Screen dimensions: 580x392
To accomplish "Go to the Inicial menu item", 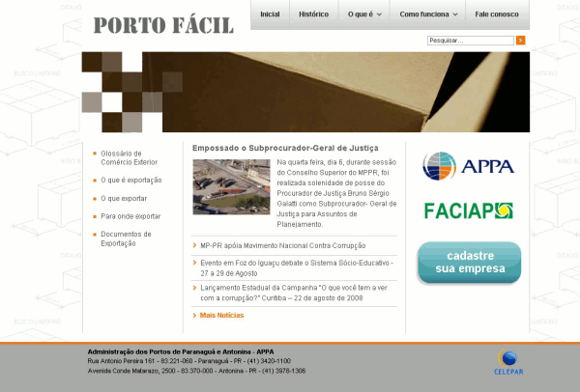I will point(270,14).
